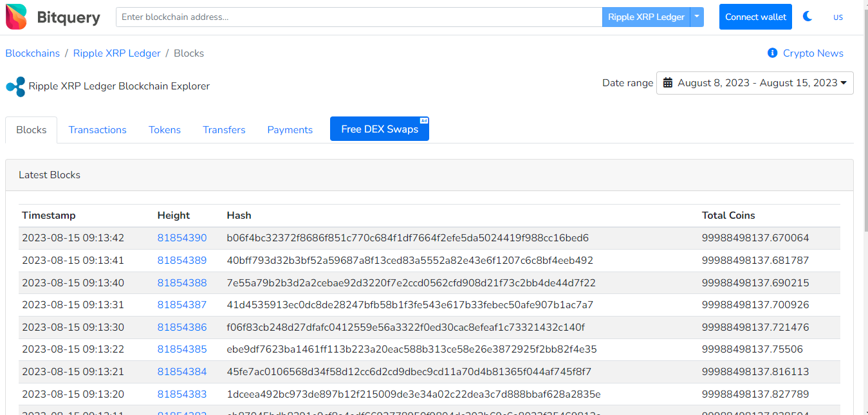Switch to the Tokens tab

click(x=165, y=130)
